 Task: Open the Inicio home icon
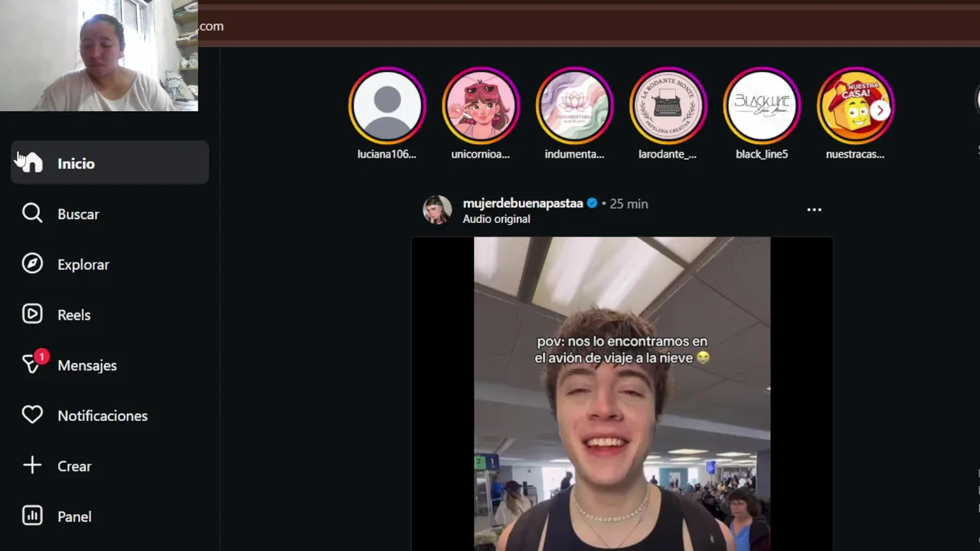[x=32, y=163]
